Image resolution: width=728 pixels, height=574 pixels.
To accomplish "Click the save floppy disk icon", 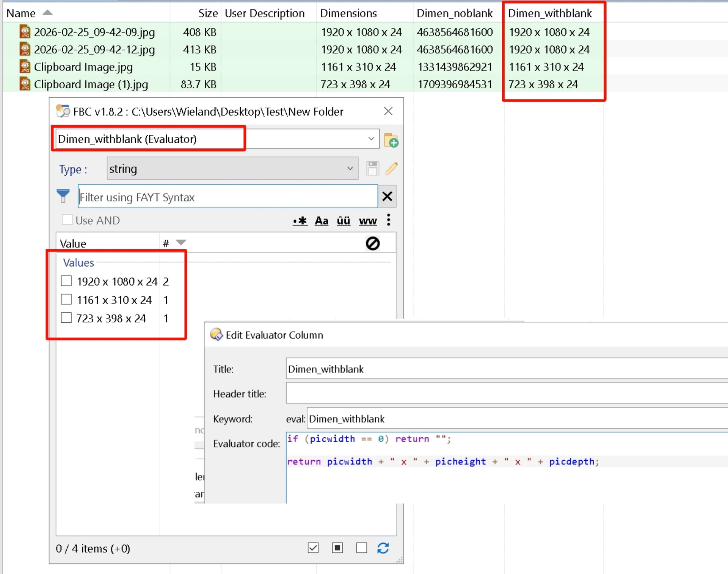I will pos(372,169).
